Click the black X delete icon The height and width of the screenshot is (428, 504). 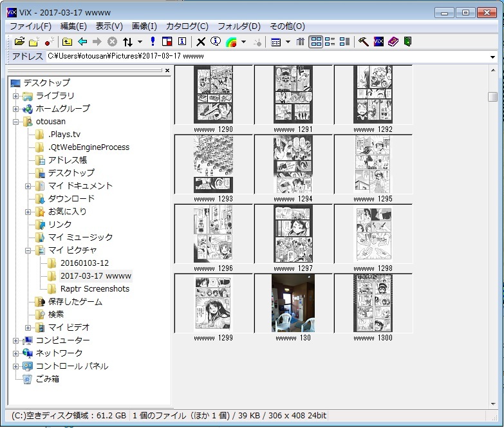point(201,42)
